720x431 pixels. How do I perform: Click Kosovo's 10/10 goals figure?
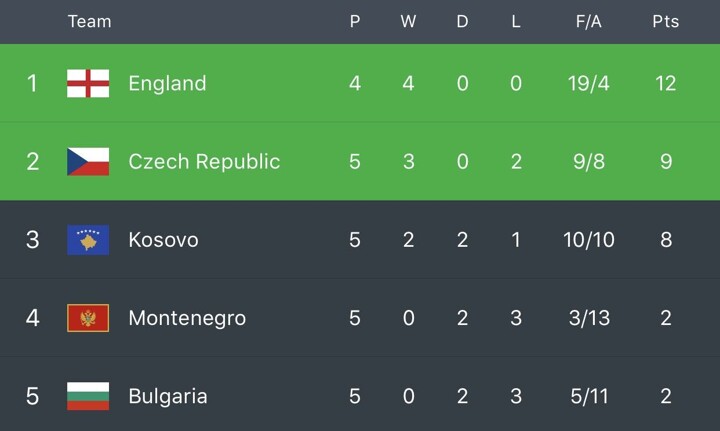point(588,240)
